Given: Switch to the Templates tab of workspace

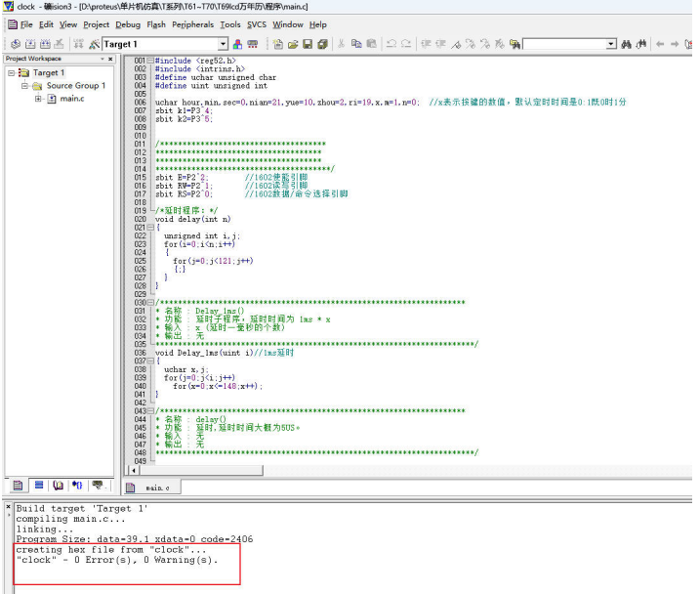Looking at the screenshot, I should pos(98,485).
